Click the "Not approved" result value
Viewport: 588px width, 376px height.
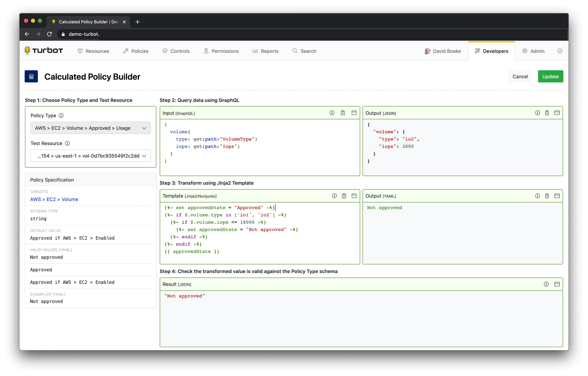185,296
